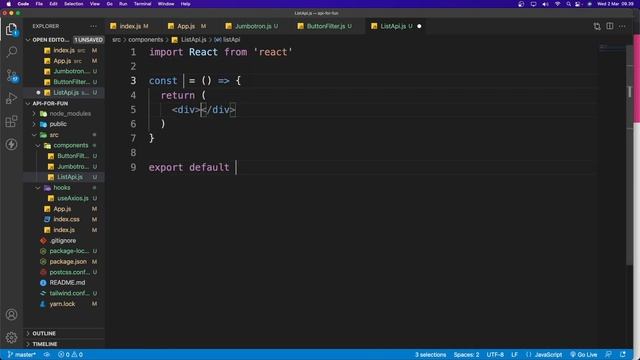
Task: Click the synchronize changes icon in status bar
Action: tap(47, 355)
